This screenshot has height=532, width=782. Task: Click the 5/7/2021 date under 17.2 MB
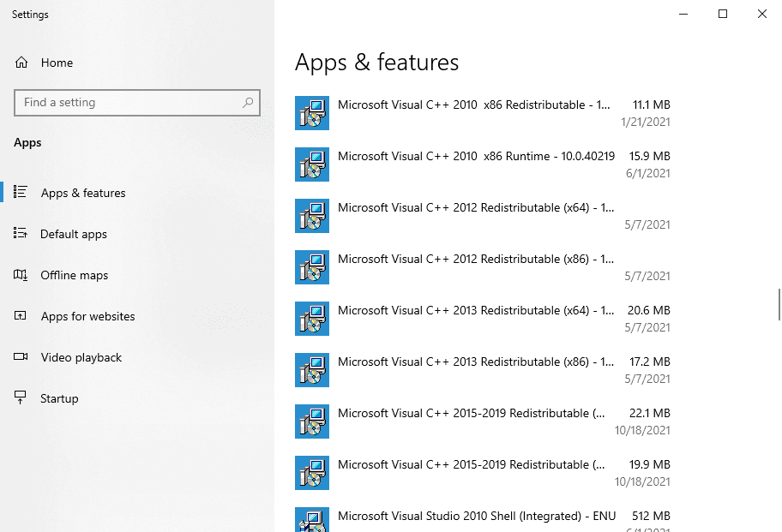(647, 379)
